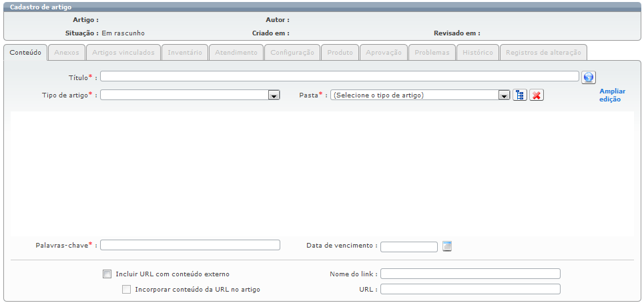Open the folder tree icon beside Pasta

tap(520, 95)
